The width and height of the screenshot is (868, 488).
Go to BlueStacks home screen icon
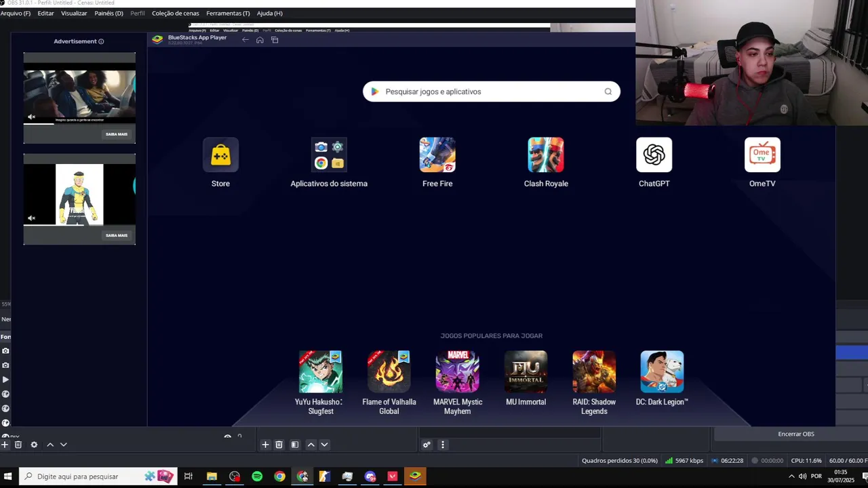click(260, 40)
